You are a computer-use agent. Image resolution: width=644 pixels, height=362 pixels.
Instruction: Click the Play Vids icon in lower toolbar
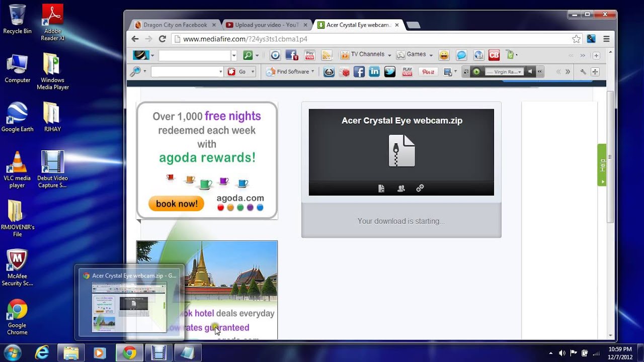pyautogui.click(x=407, y=72)
